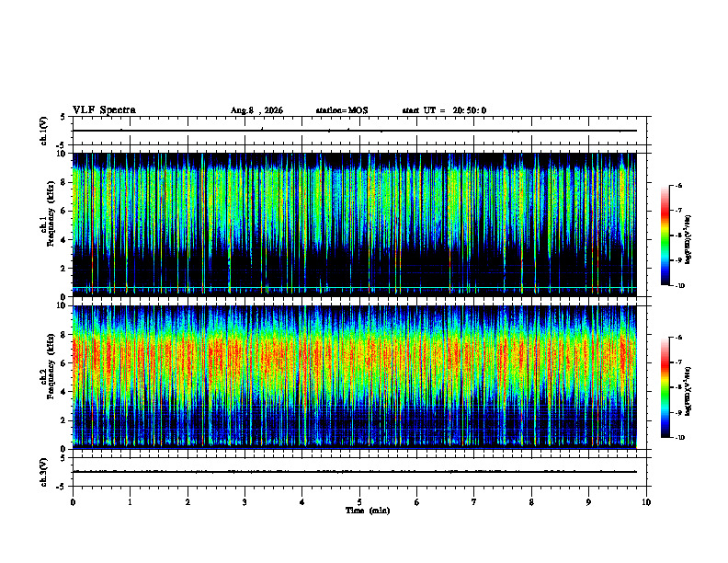Click tick label "9" on the Time axis
728x563 pixels.
(588, 502)
